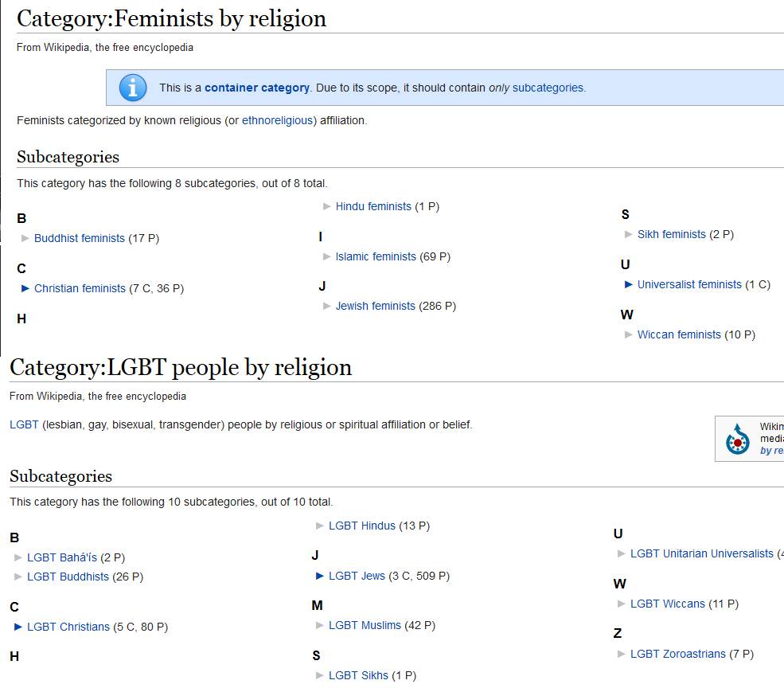Open the container category link
Image resolution: width=784 pixels, height=688 pixels.
click(x=256, y=88)
